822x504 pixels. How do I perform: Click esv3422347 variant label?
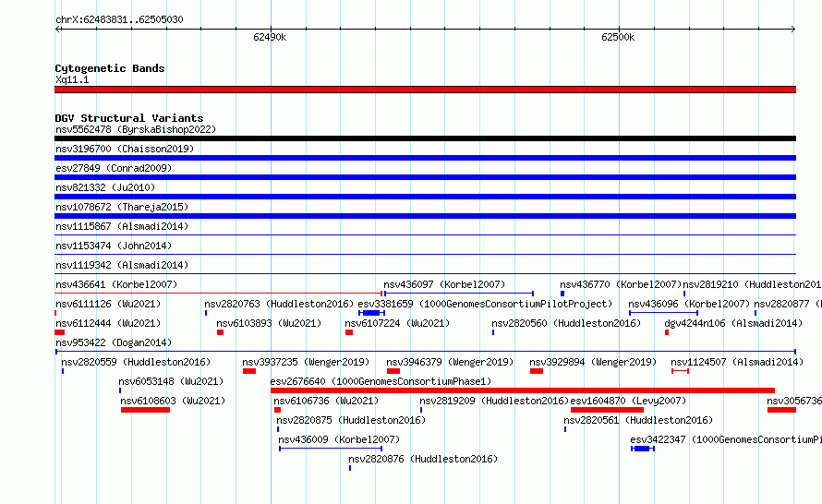coord(726,439)
